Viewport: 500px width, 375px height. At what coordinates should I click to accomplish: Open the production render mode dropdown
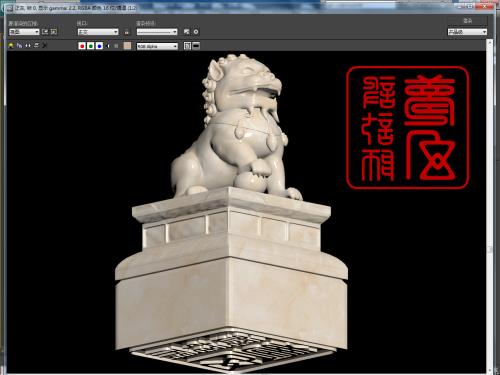(467, 32)
